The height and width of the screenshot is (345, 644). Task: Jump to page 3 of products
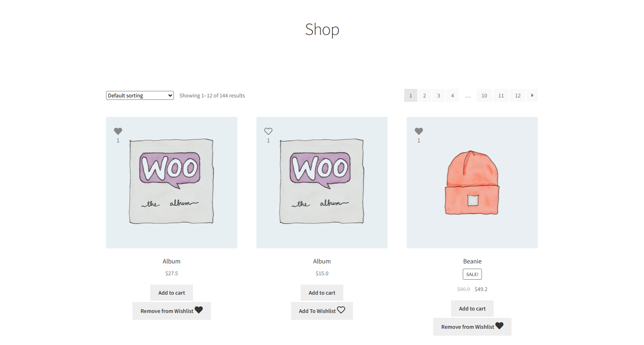pyautogui.click(x=438, y=95)
